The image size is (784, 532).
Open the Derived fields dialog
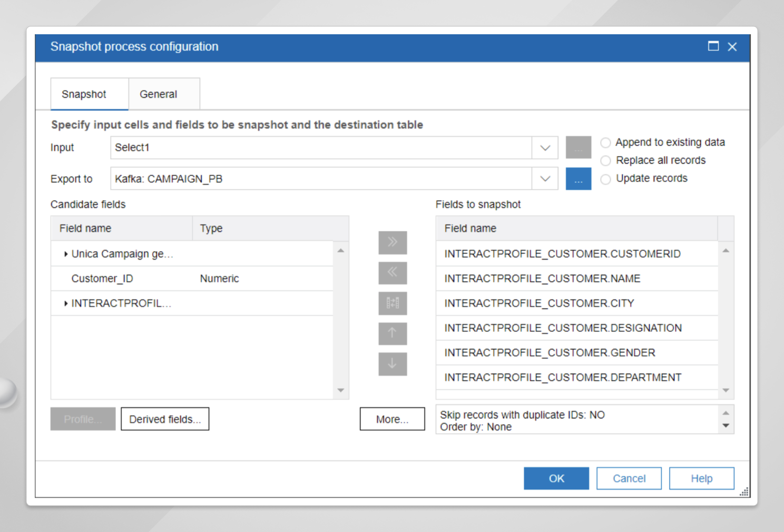164,419
